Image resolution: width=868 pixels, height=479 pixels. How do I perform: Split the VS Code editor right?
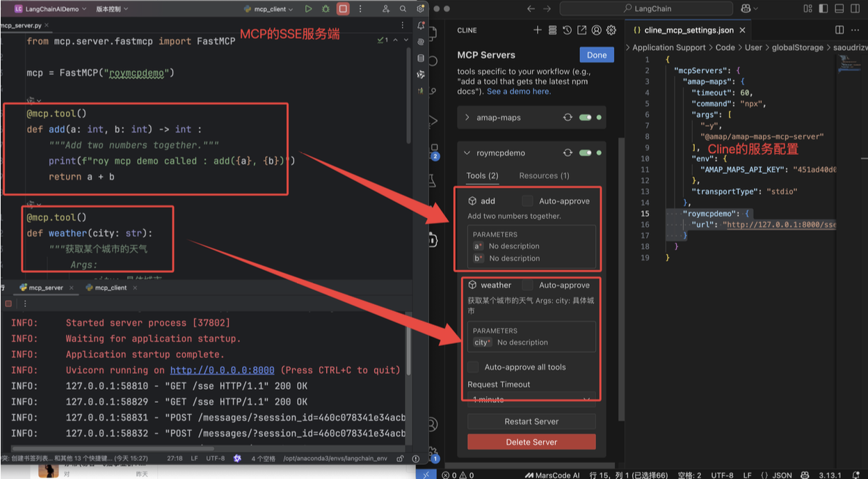pos(839,30)
